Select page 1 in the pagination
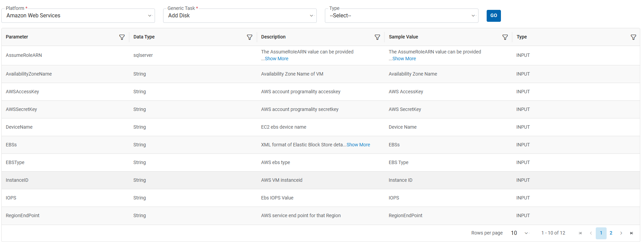The height and width of the screenshot is (242, 644). coord(601,233)
